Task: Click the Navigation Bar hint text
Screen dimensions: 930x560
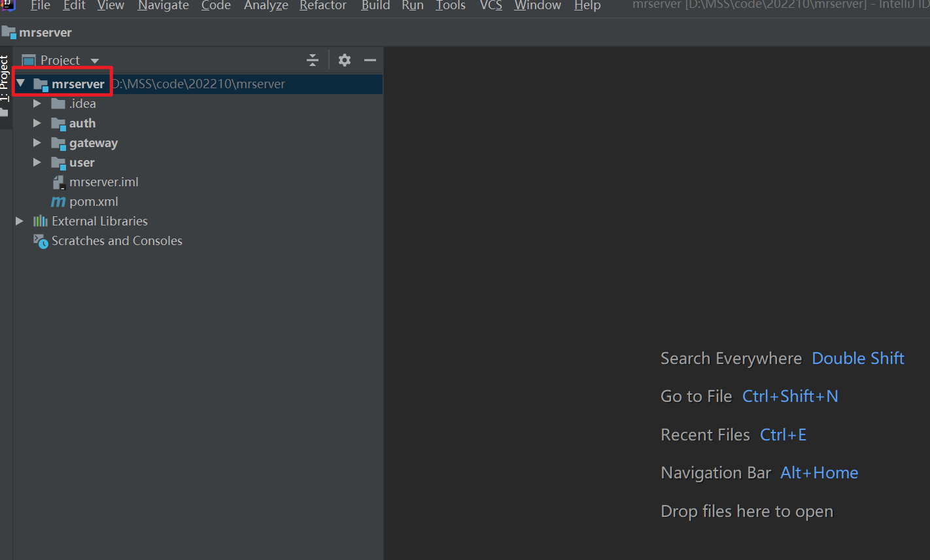Action: 715,472
